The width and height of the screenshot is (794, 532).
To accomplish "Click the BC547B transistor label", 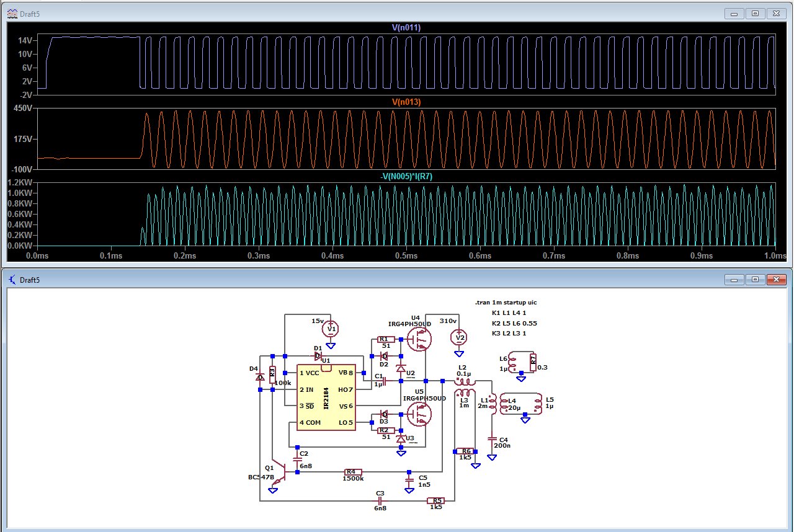I will pos(261,477).
